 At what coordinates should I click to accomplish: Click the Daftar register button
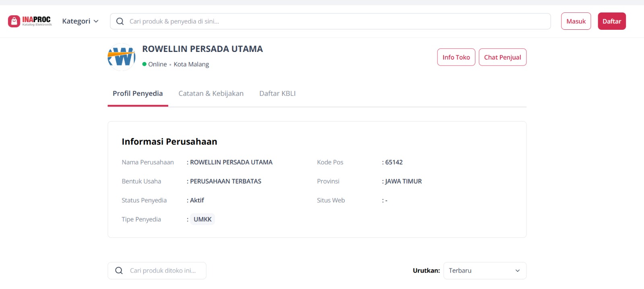coord(612,21)
